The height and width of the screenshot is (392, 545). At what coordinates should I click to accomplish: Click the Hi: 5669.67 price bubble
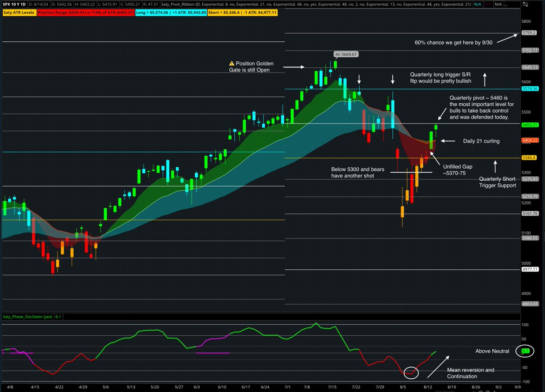pos(346,54)
